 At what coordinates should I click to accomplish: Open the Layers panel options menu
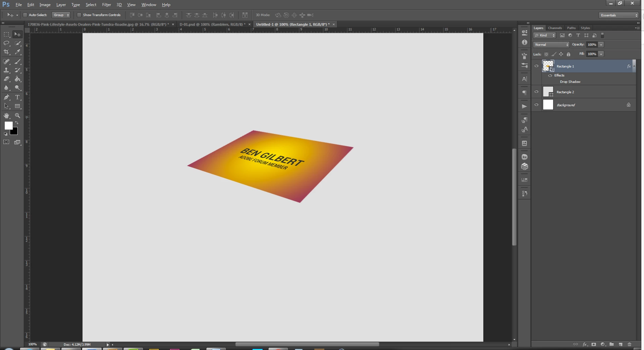(x=637, y=28)
